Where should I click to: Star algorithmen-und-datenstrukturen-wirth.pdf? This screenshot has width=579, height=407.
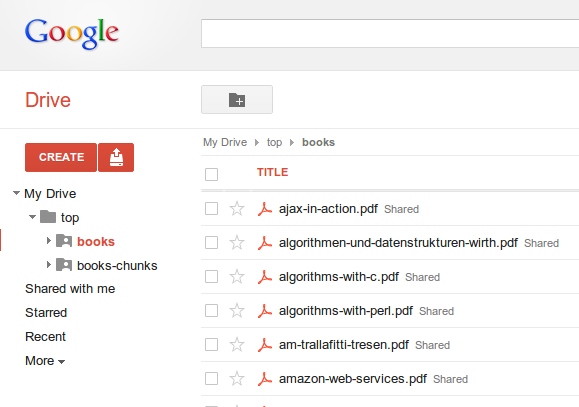[237, 243]
